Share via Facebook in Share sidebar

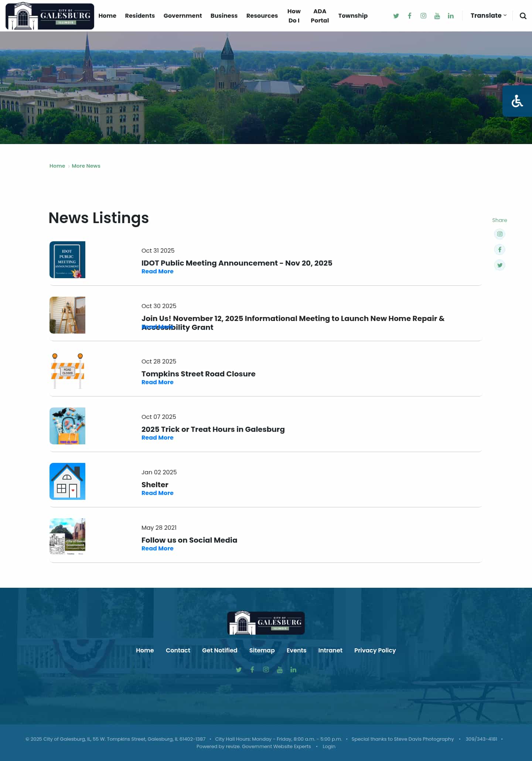coord(499,249)
